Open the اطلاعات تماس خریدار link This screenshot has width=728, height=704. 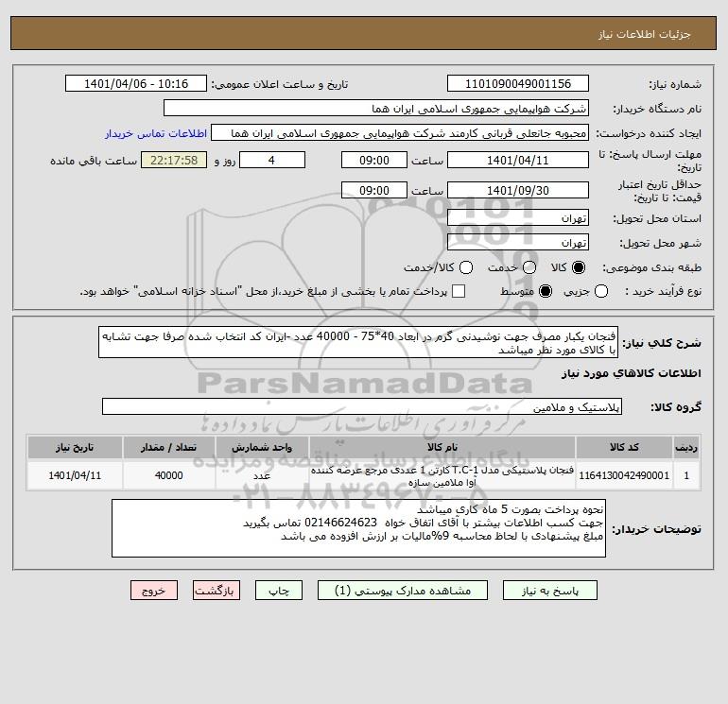pyautogui.click(x=156, y=133)
